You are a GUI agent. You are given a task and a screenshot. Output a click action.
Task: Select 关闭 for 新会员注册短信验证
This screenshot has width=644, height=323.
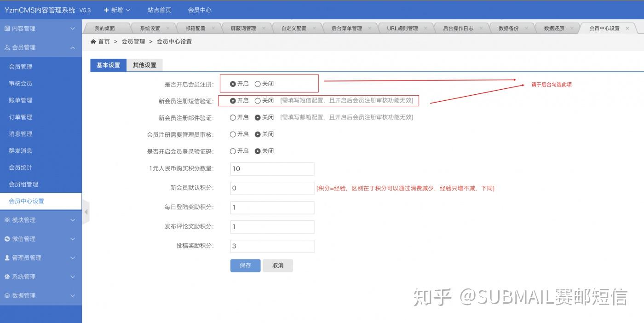(x=258, y=100)
